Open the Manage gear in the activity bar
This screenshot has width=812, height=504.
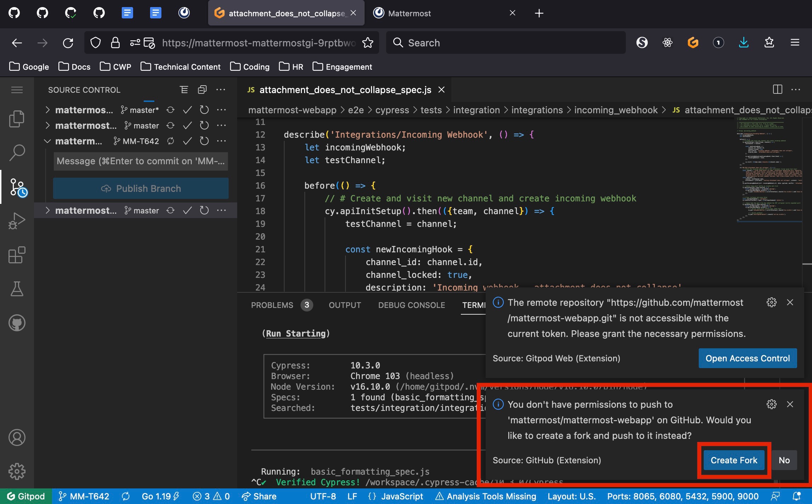click(x=17, y=471)
